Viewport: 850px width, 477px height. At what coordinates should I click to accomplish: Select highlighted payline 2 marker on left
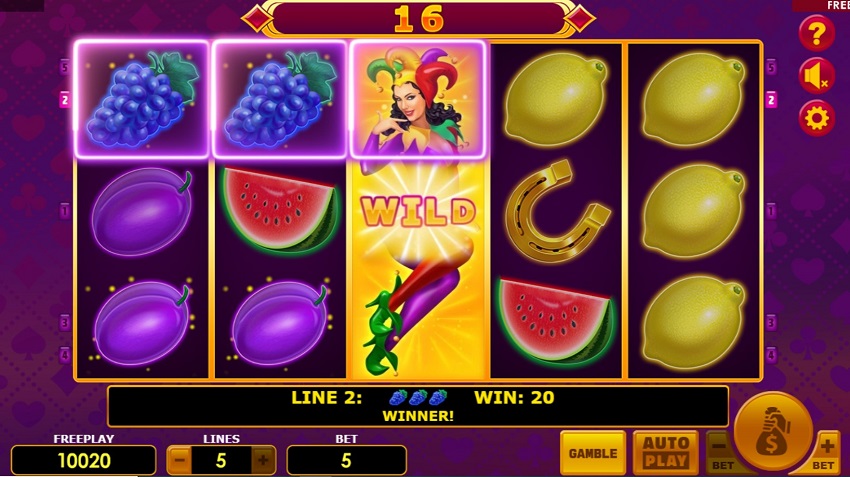65,100
